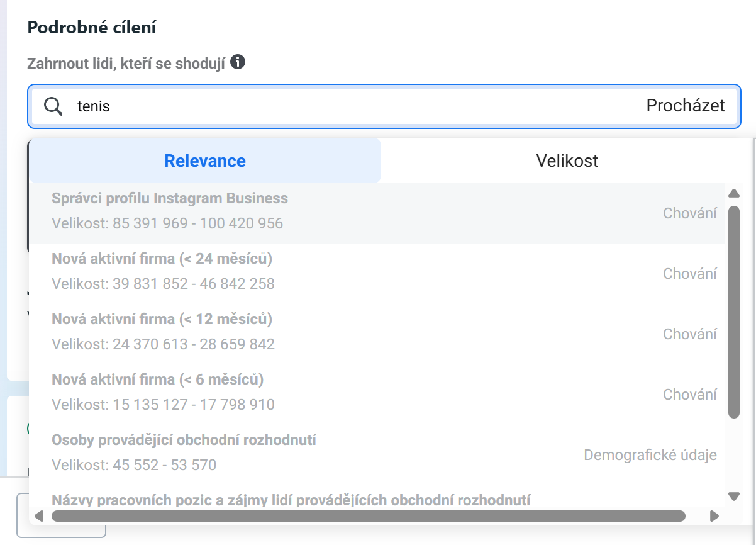The height and width of the screenshot is (545, 756).
Task: Click the magnifying glass search icon
Action: [53, 106]
